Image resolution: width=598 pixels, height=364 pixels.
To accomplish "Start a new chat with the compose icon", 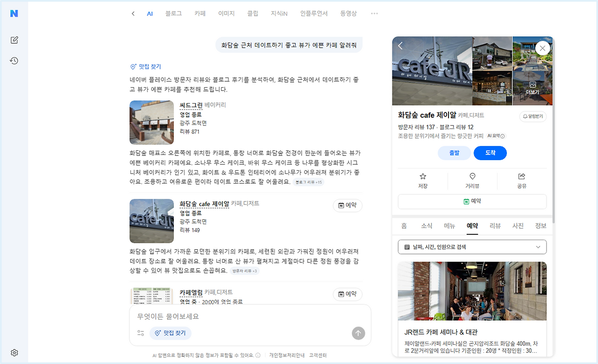I will 14,40.
